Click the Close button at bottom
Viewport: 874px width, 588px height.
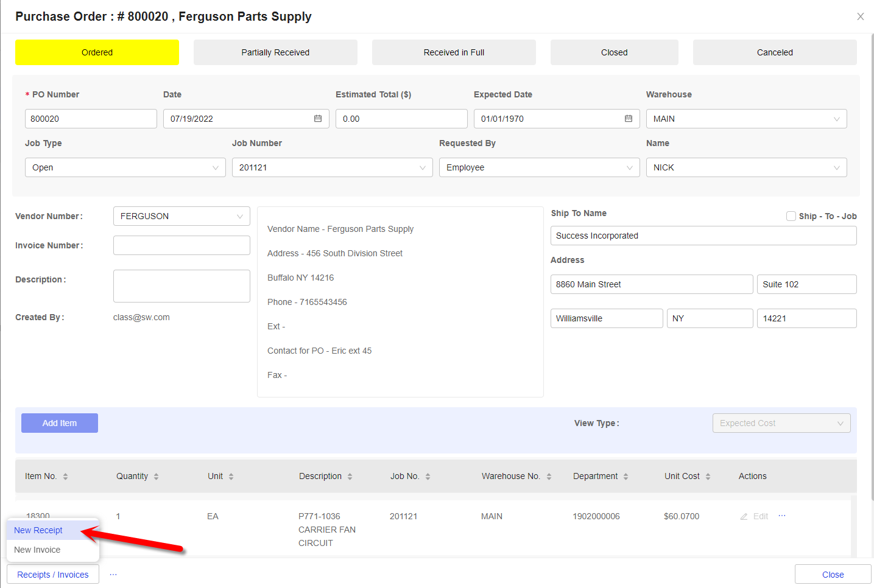pyautogui.click(x=833, y=574)
